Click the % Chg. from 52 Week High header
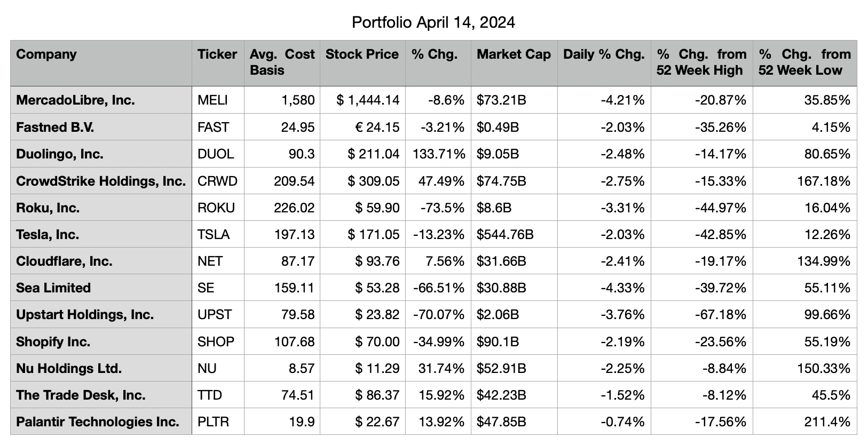868x445 pixels. tap(701, 62)
